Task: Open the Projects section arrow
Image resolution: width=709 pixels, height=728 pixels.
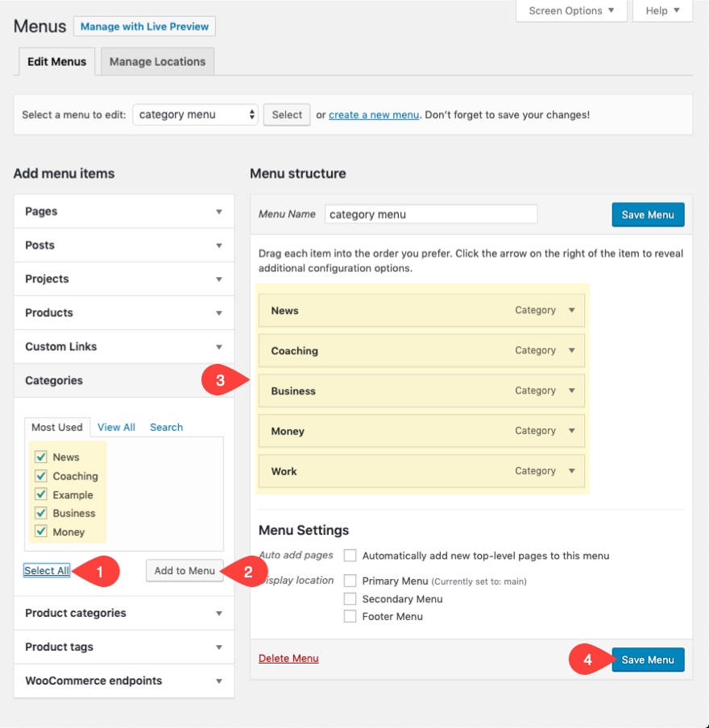Action: (218, 279)
